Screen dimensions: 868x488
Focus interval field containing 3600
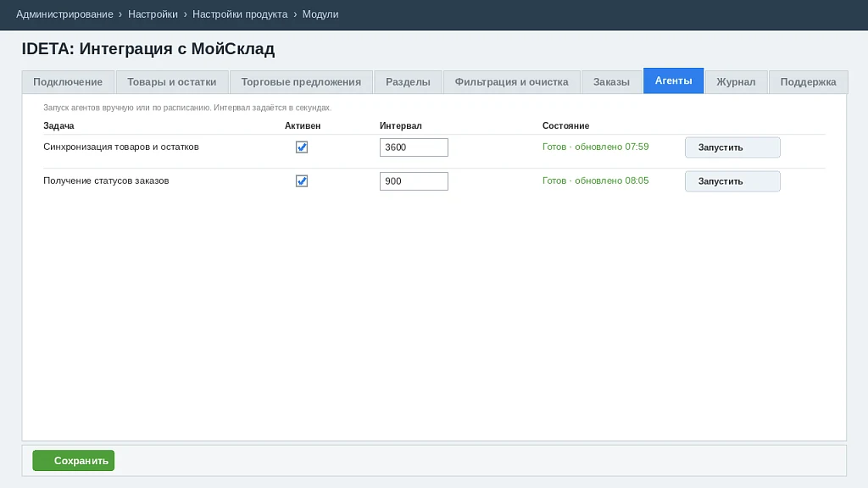[x=414, y=147]
